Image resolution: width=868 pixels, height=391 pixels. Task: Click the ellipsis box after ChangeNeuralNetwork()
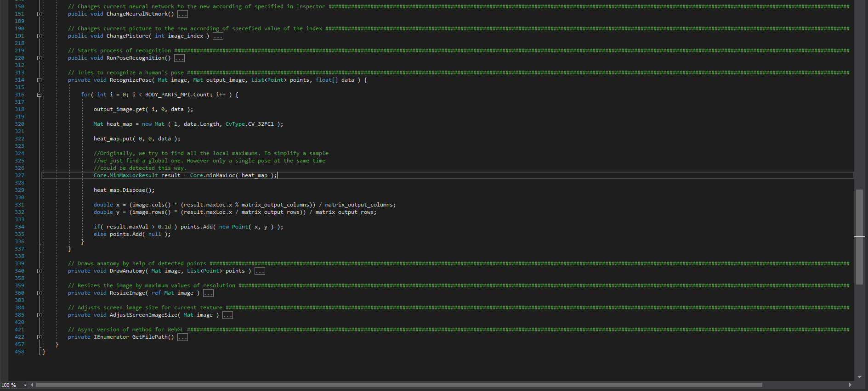pyautogui.click(x=182, y=14)
